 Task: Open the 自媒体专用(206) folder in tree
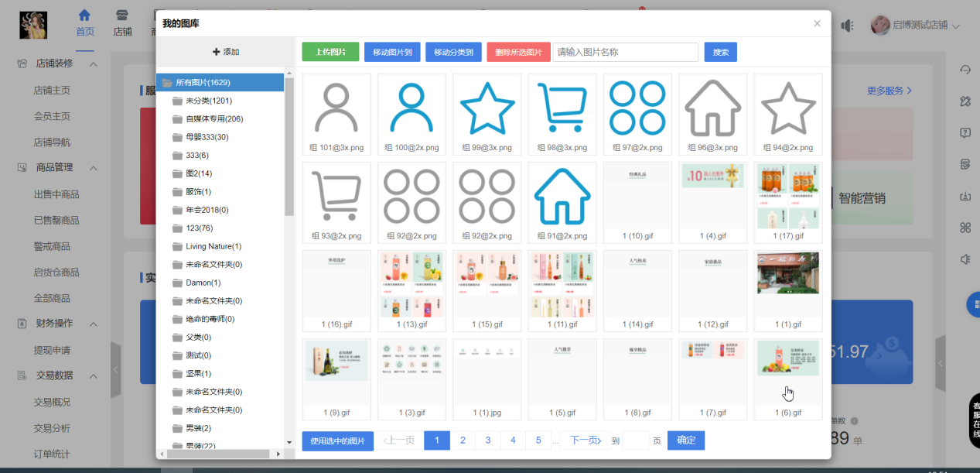pos(213,118)
